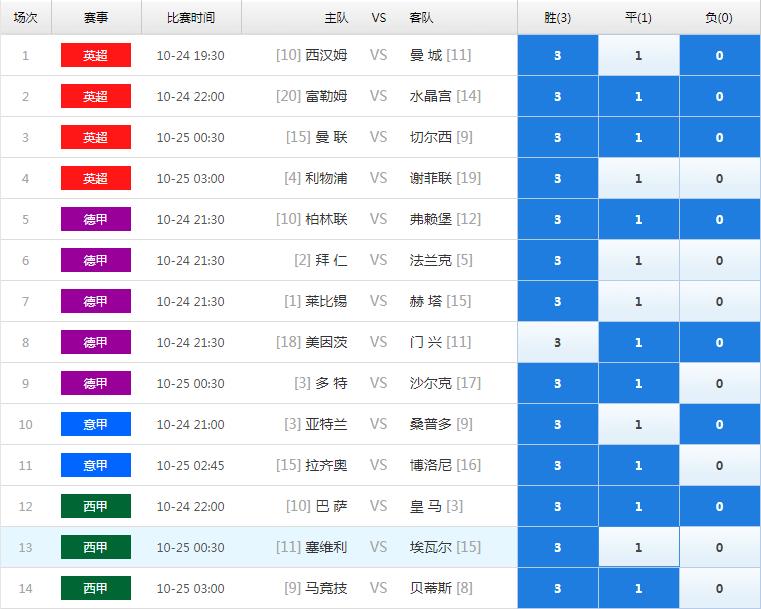The width and height of the screenshot is (761, 609).
Task: Enable loss (0) for match 7 莱比锡
Action: point(720,301)
